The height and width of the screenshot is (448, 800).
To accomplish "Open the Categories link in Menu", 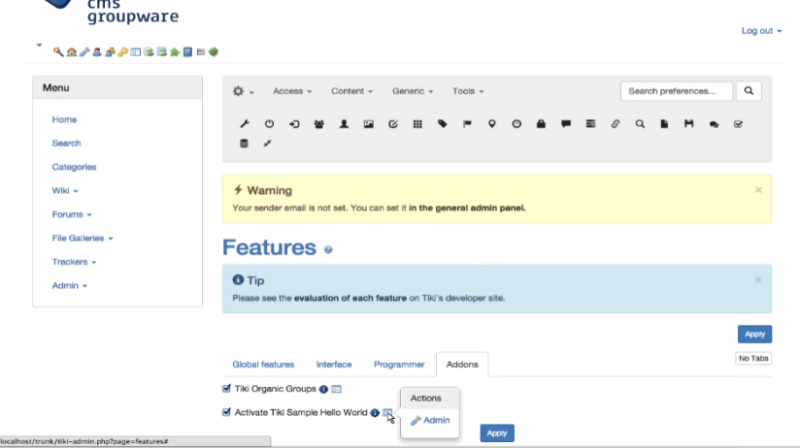I will [x=74, y=167].
